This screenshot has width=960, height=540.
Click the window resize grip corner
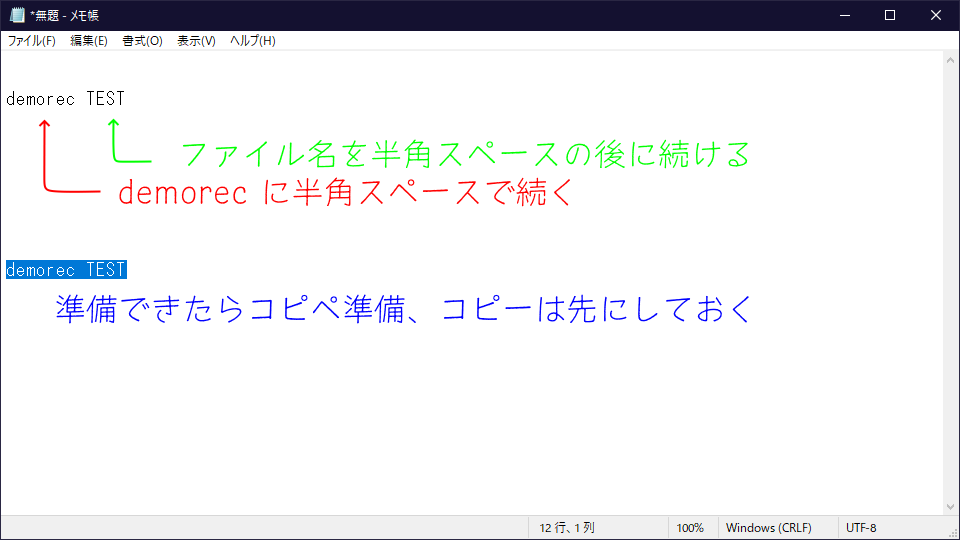click(953, 534)
